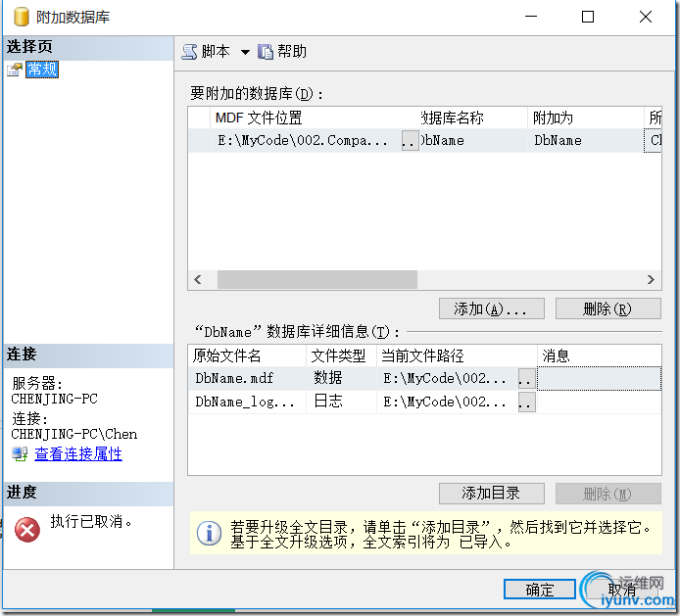Click the browse button in the DbName_log row
The image size is (680, 616).
[x=526, y=403]
